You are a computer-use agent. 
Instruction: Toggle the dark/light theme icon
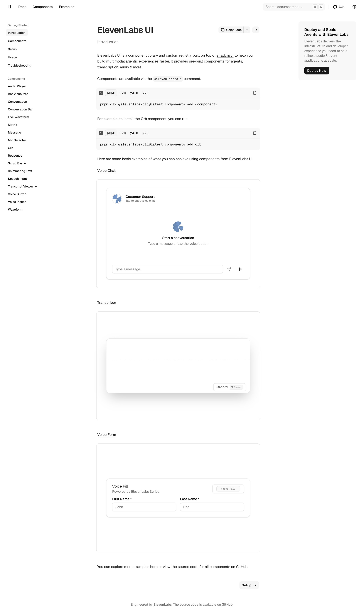(354, 7)
